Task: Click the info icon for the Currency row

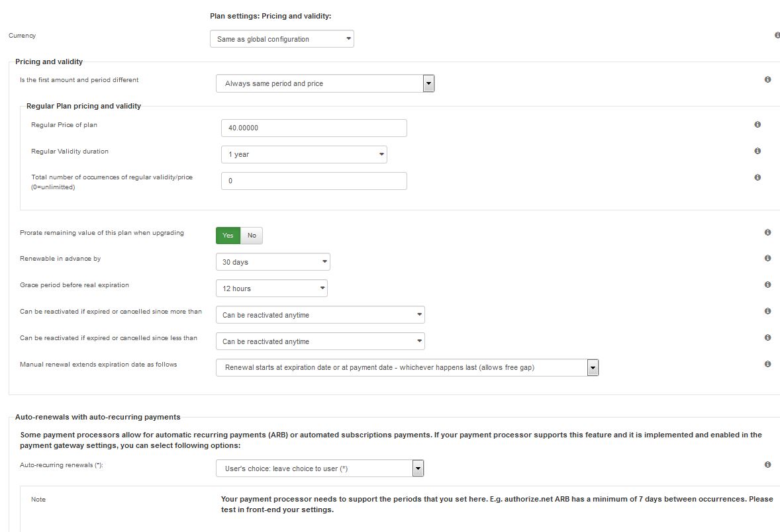Action: coord(777,35)
